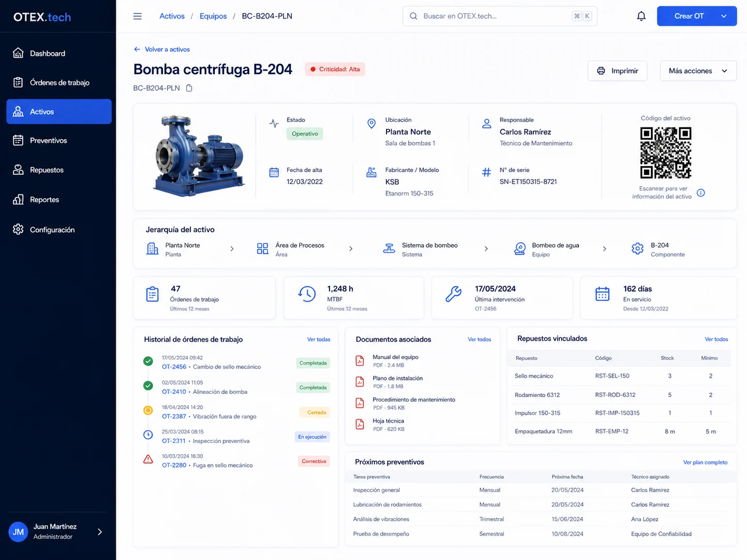Click the info icon beside the QR code
This screenshot has width=747, height=560.
click(701, 193)
